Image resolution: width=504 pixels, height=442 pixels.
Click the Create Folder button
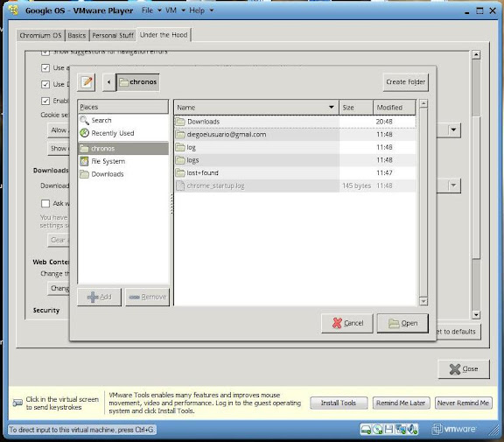(x=406, y=82)
